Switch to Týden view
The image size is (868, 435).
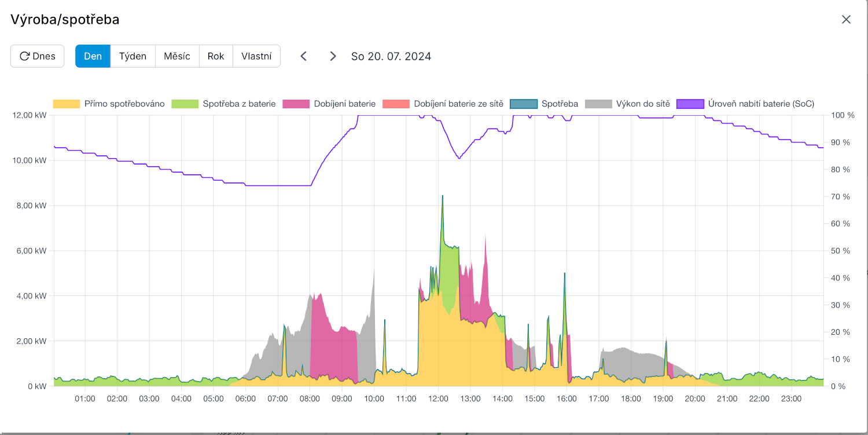[x=133, y=56]
